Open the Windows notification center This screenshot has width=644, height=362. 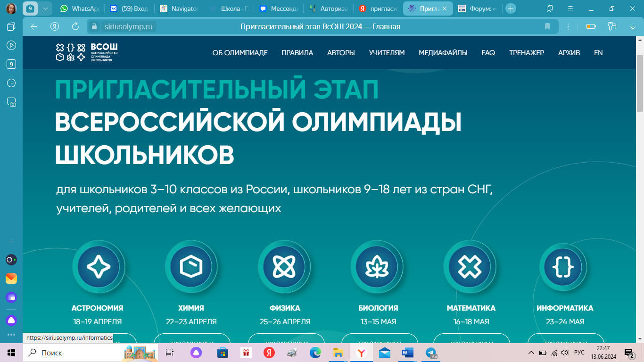tap(629, 353)
